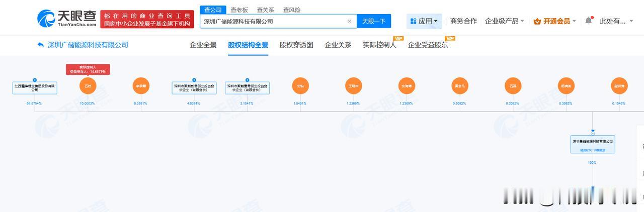The width and height of the screenshot is (644, 212).
Task: Open the 商务合作 link
Action: 463,21
